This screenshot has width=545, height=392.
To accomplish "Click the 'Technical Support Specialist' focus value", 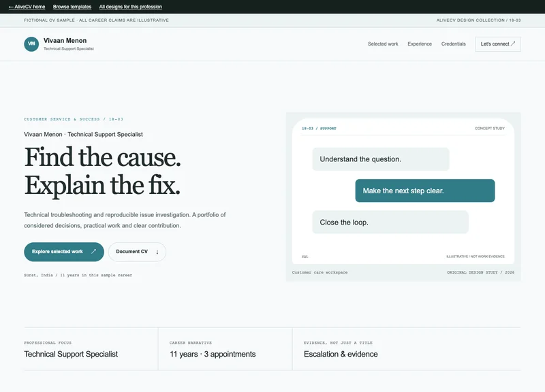I will [x=71, y=354].
